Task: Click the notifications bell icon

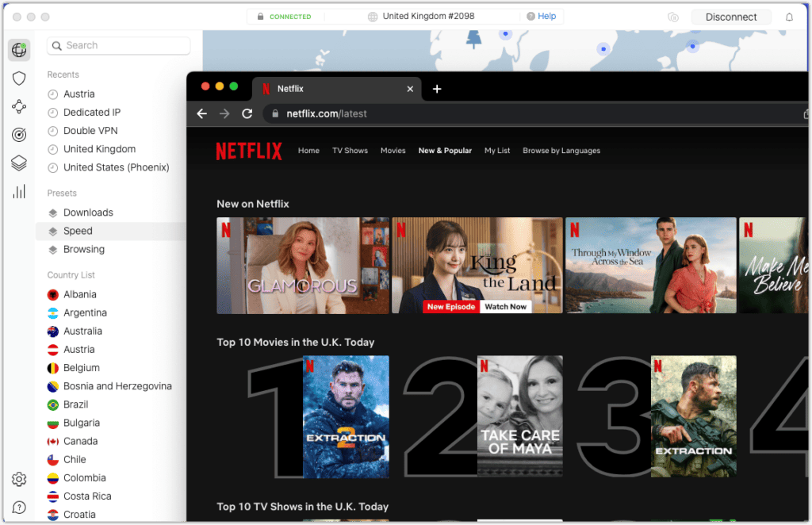Action: click(x=789, y=17)
